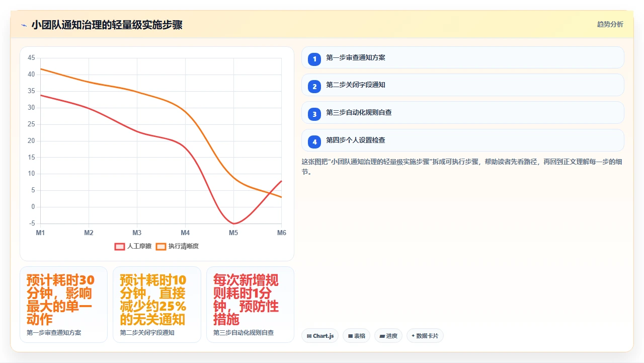Select the 数据卡片 tag
The width and height of the screenshot is (644, 363).
pyautogui.click(x=425, y=336)
